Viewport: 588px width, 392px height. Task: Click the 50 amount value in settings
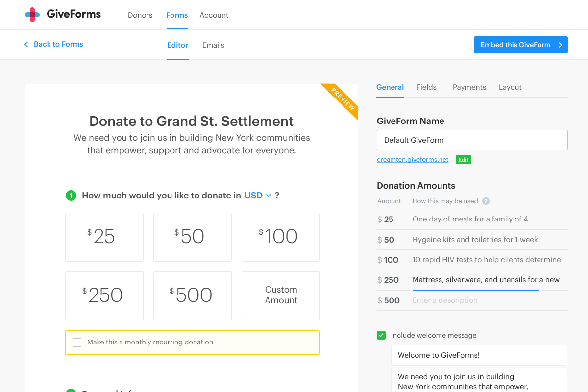pyautogui.click(x=389, y=240)
